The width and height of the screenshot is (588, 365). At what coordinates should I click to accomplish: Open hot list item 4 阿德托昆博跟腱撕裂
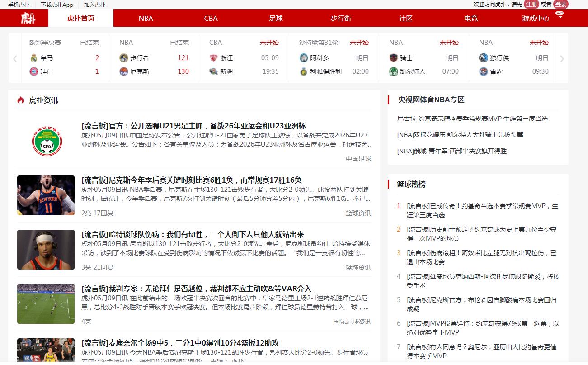(483, 281)
